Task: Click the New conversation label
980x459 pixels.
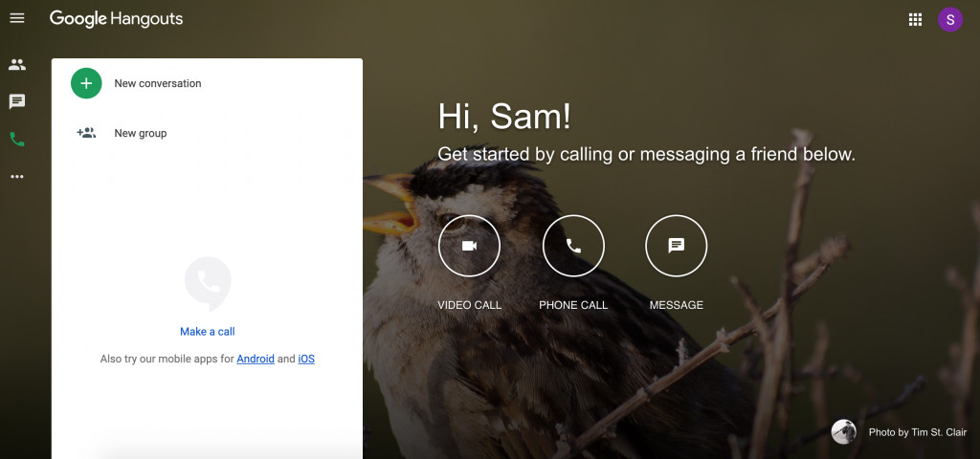Action: 158,83
